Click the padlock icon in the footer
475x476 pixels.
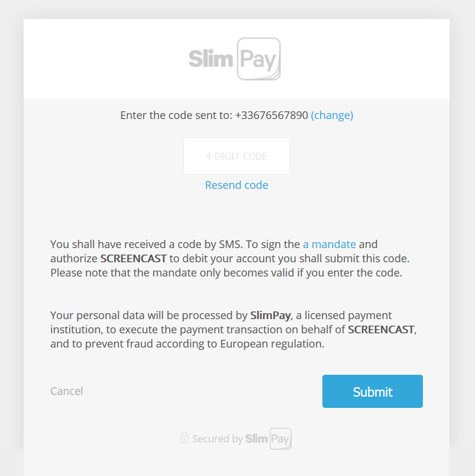pos(184,439)
